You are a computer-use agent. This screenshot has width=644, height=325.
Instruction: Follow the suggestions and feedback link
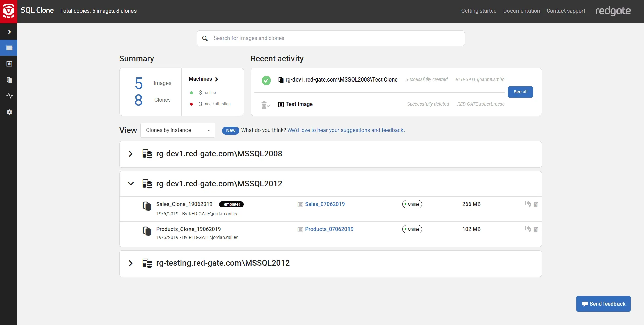pyautogui.click(x=346, y=130)
